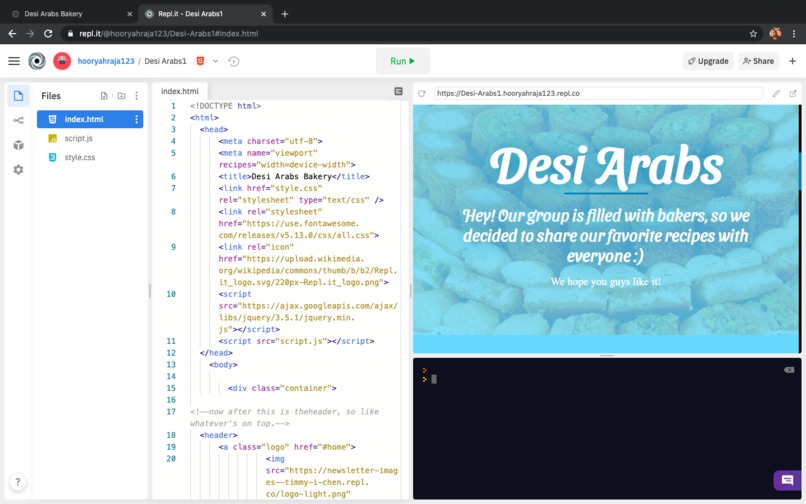
Task: Clear the console with the clear icon
Action: tap(789, 370)
